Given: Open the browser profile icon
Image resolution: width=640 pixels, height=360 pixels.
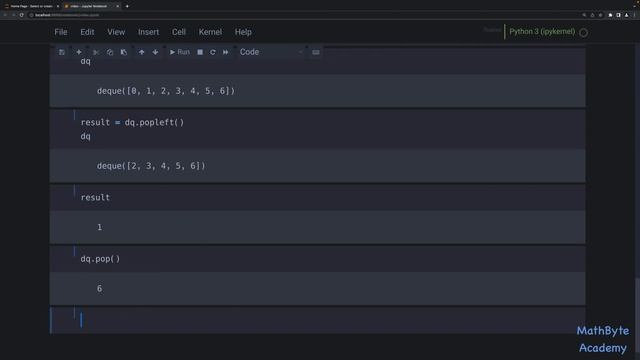Looking at the screenshot, I should (627, 15).
